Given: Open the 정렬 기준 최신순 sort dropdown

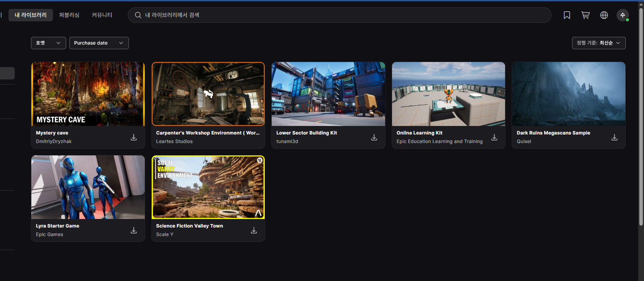Looking at the screenshot, I should 599,43.
